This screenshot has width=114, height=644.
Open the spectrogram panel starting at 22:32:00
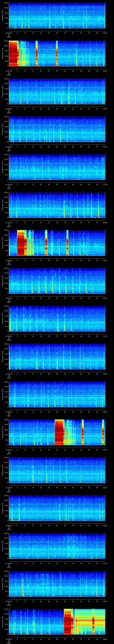tap(57, 394)
